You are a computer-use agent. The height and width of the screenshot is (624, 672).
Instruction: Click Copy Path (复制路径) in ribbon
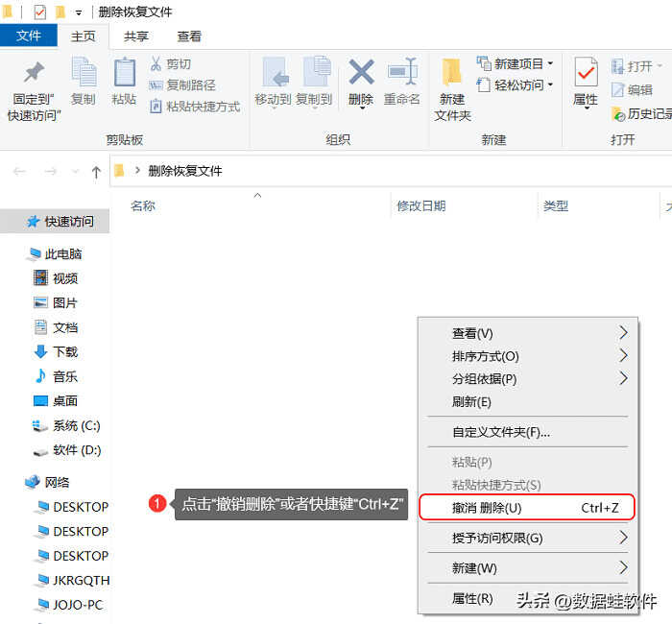[x=182, y=84]
